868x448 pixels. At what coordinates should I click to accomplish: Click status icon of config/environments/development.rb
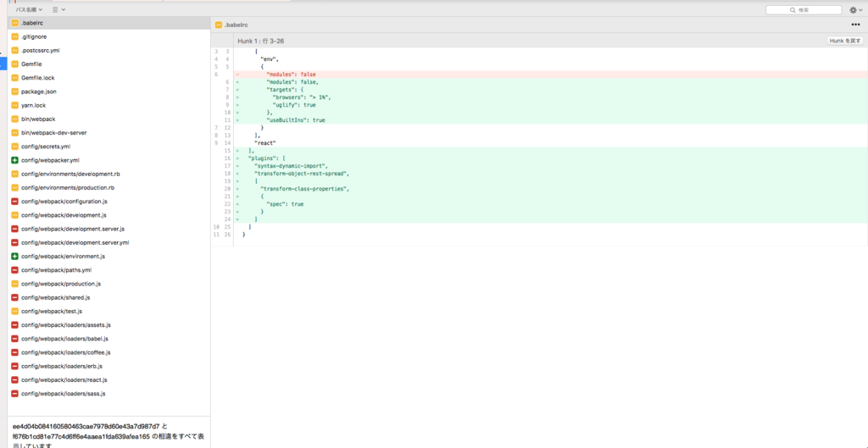click(15, 174)
